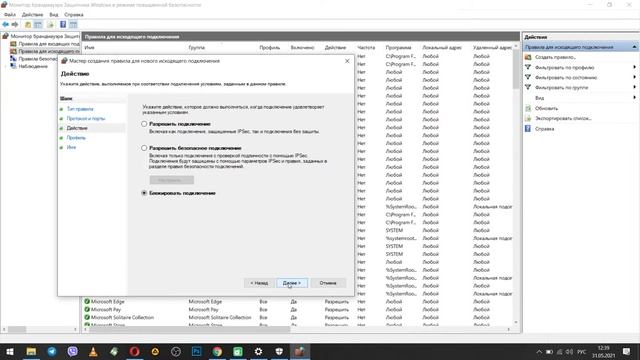Go to Тип правила wizard step
The height and width of the screenshot is (360, 640).
pos(80,109)
